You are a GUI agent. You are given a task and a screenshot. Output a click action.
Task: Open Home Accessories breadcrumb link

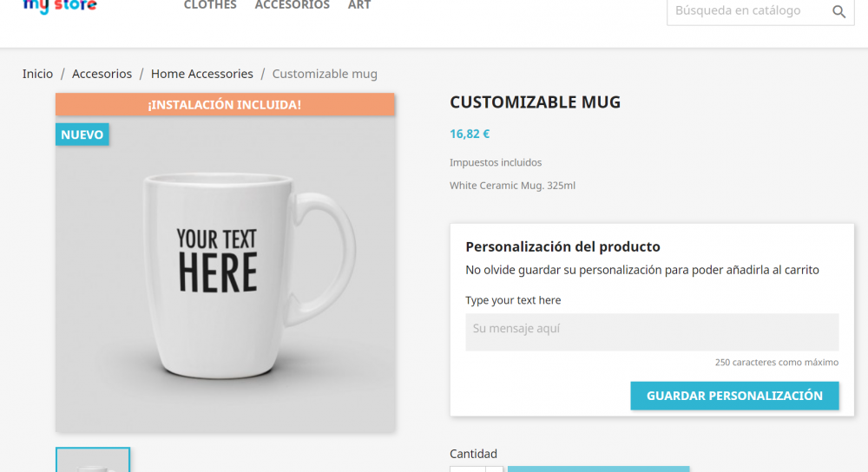tap(202, 74)
